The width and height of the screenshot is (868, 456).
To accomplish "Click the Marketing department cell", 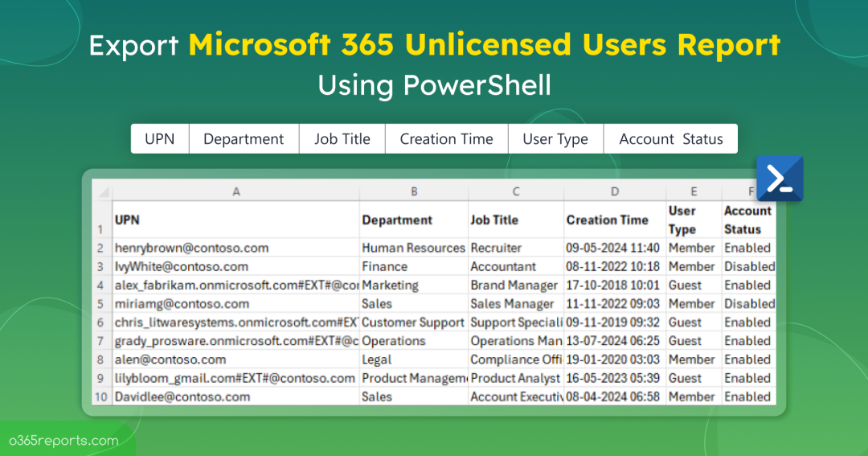I will click(414, 285).
